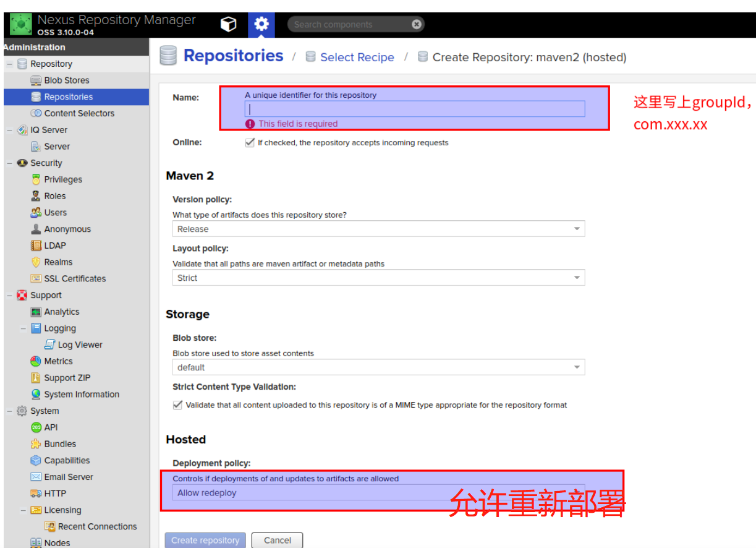The image size is (756, 548).
Task: Collapse the Security tree section
Action: coord(9,163)
